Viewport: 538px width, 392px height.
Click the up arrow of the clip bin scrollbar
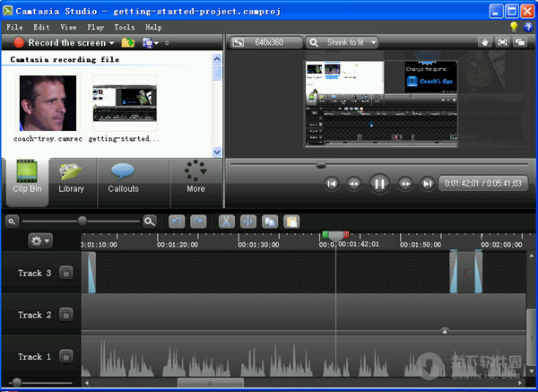tap(217, 59)
